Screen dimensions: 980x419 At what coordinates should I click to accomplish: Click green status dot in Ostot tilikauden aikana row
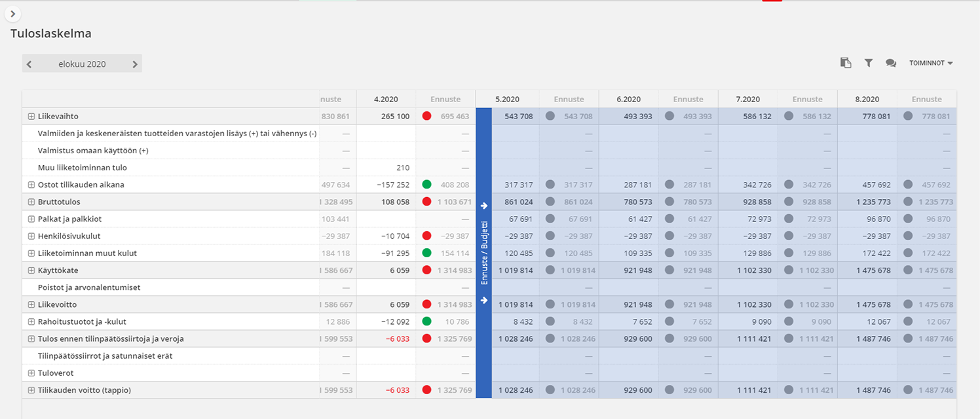tap(427, 185)
